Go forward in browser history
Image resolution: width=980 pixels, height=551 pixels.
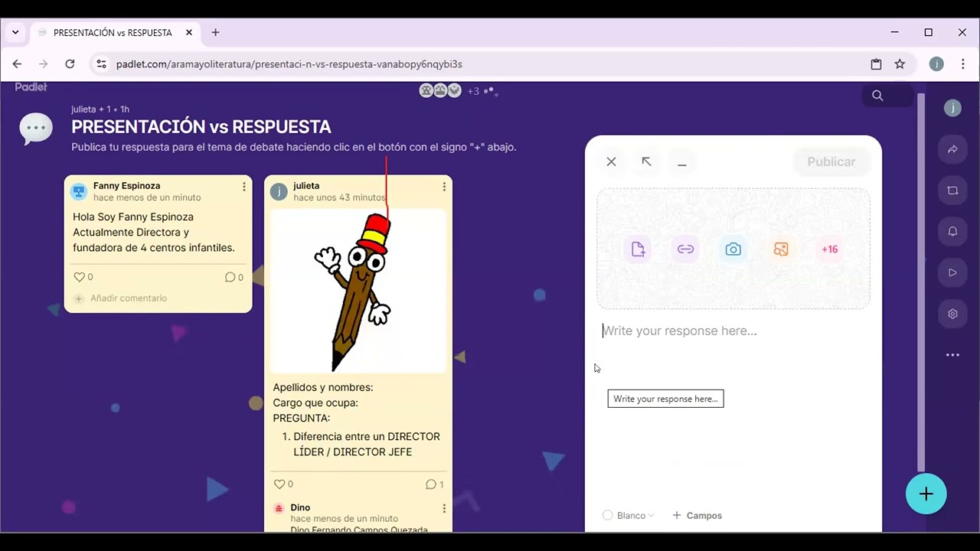(44, 64)
